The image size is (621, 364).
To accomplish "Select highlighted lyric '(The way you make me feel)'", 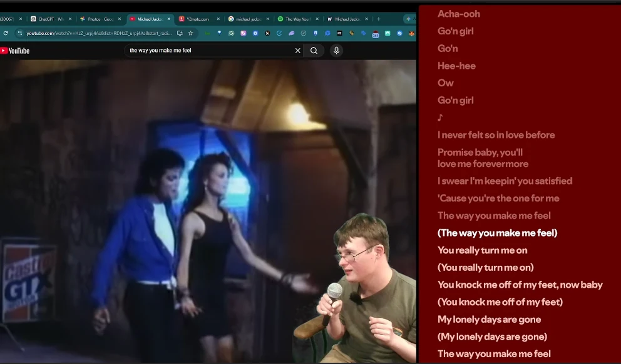I will (497, 233).
